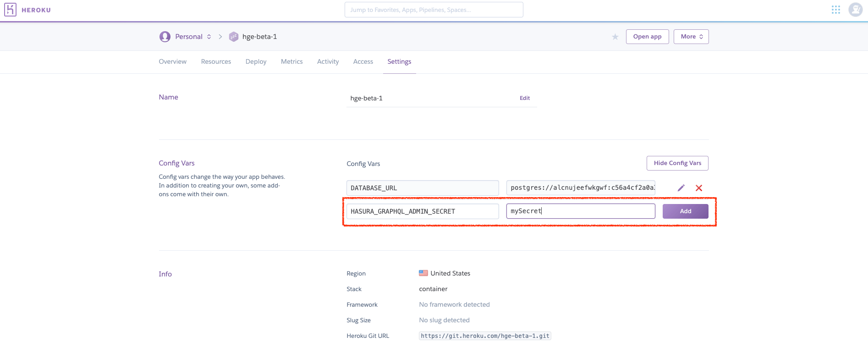The width and height of the screenshot is (868, 353).
Task: Click the Open app button
Action: click(647, 37)
